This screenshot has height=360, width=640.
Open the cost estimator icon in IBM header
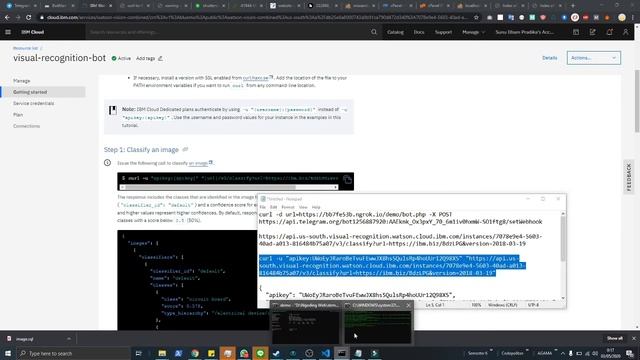[576, 32]
